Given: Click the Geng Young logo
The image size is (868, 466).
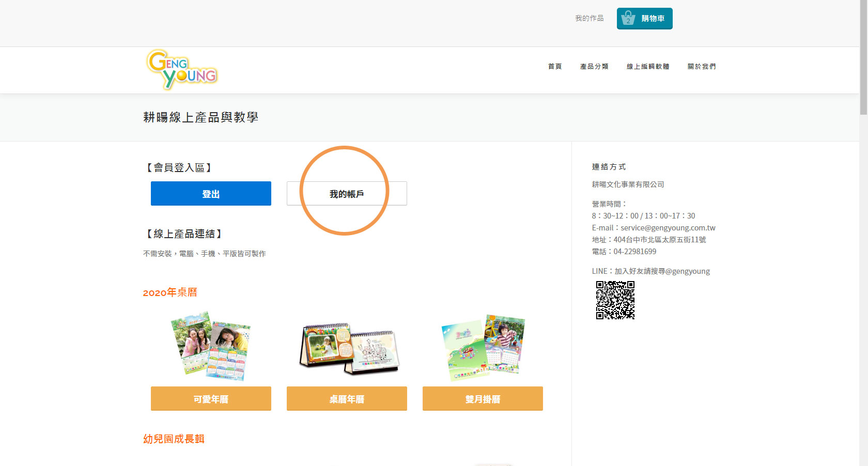Looking at the screenshot, I should pyautogui.click(x=182, y=70).
